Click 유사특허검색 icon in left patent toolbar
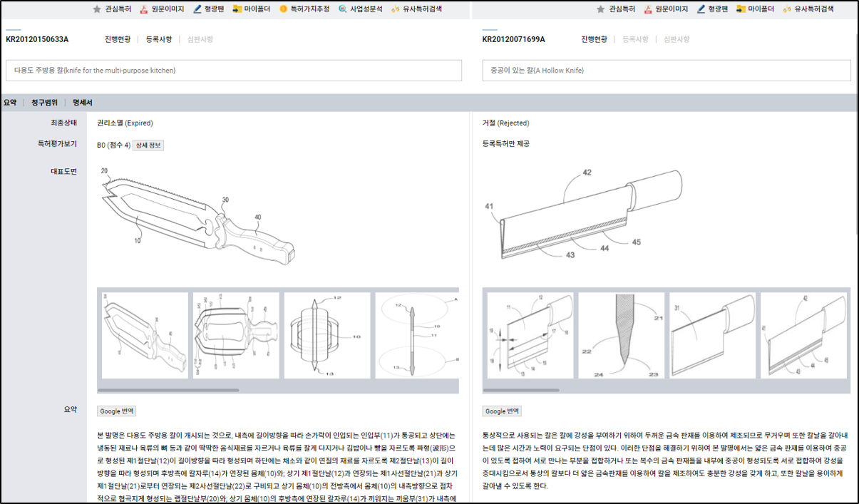This screenshot has width=859, height=504. pyautogui.click(x=397, y=9)
